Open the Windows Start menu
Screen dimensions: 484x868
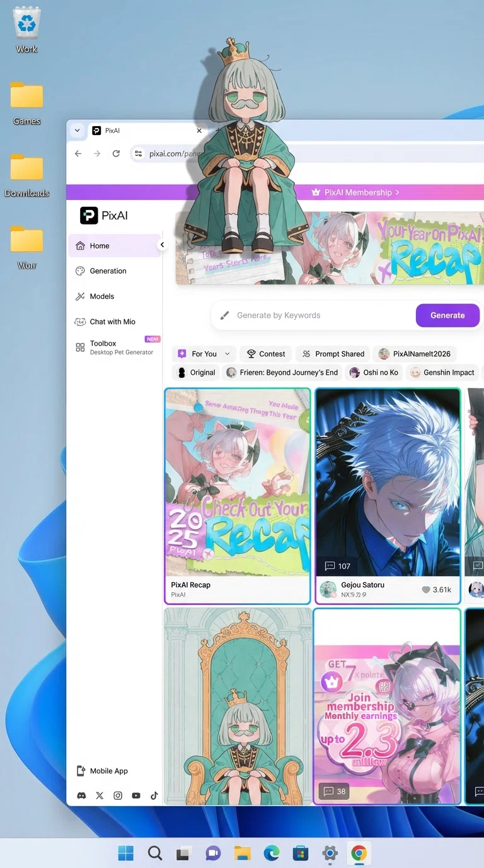126,853
